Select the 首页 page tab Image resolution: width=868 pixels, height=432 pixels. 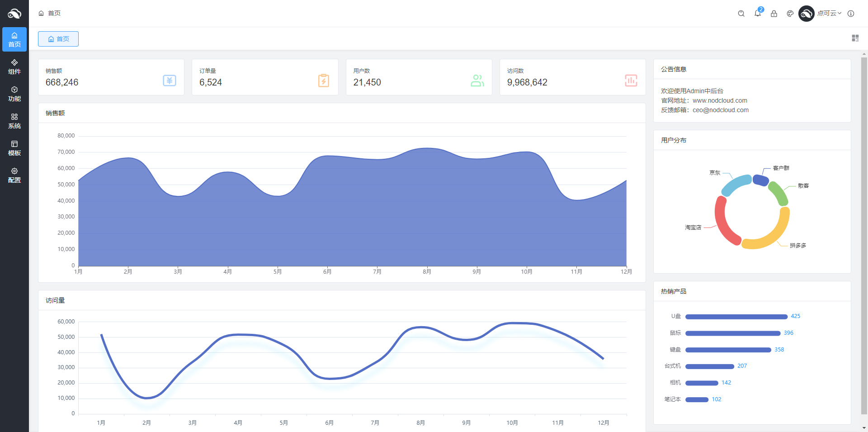coord(58,39)
